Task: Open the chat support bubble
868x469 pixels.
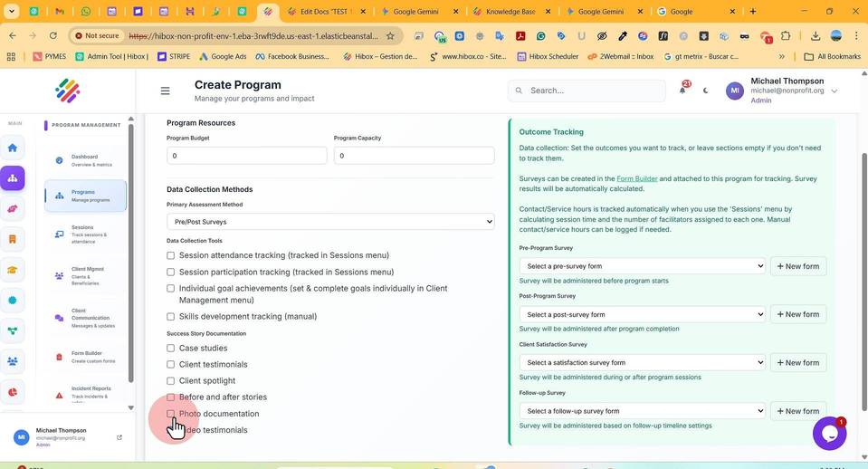Action: [829, 434]
